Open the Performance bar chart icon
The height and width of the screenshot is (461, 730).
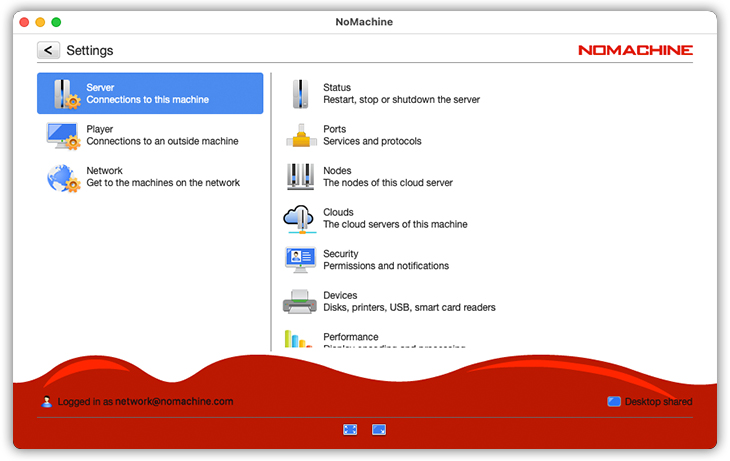[300, 339]
